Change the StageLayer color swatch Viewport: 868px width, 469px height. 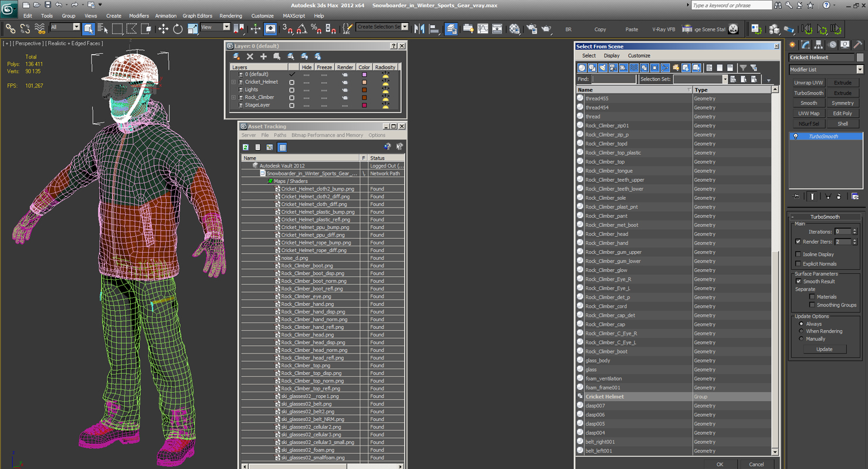point(364,105)
